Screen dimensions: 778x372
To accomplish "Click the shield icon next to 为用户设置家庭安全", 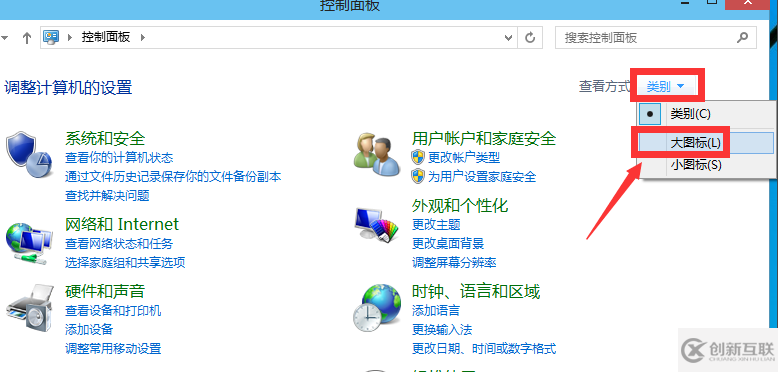I will pos(418,176).
